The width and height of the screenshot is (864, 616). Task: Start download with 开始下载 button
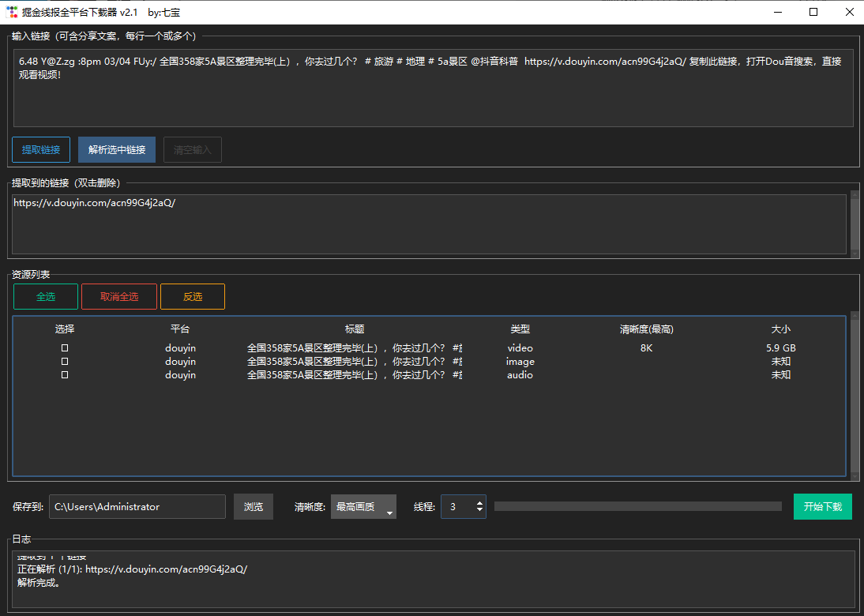[823, 507]
